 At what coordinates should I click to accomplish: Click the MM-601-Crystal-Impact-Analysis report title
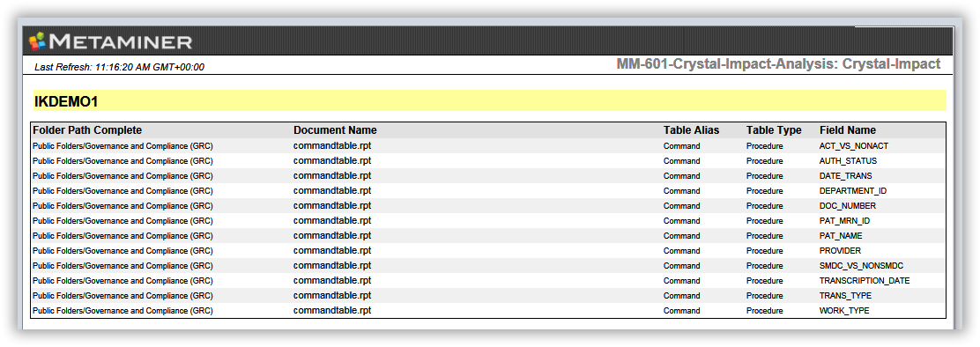(778, 63)
